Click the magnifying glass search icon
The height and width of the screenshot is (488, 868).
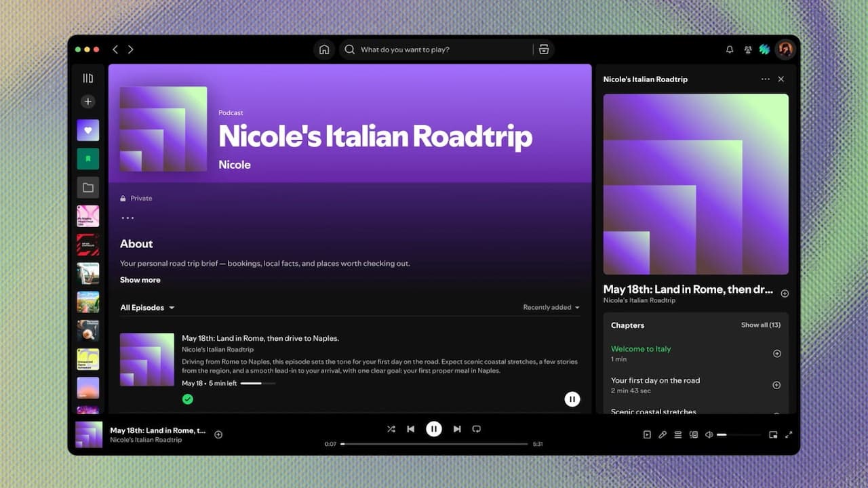click(x=350, y=49)
